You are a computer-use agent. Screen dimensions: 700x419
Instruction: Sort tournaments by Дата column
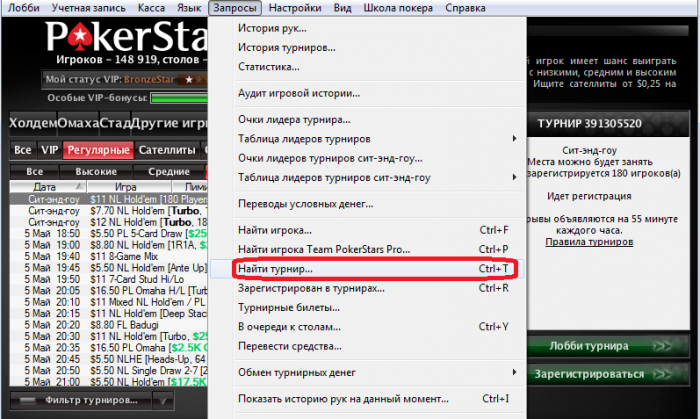[x=48, y=187]
